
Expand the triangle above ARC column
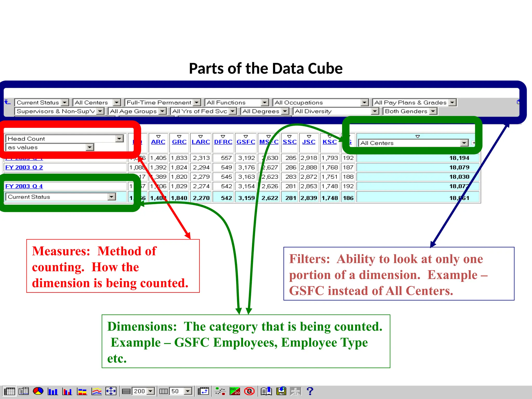(158, 136)
